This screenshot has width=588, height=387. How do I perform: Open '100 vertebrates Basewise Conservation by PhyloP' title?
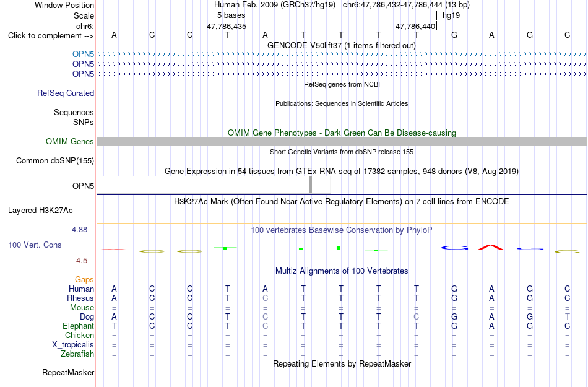[342, 230]
